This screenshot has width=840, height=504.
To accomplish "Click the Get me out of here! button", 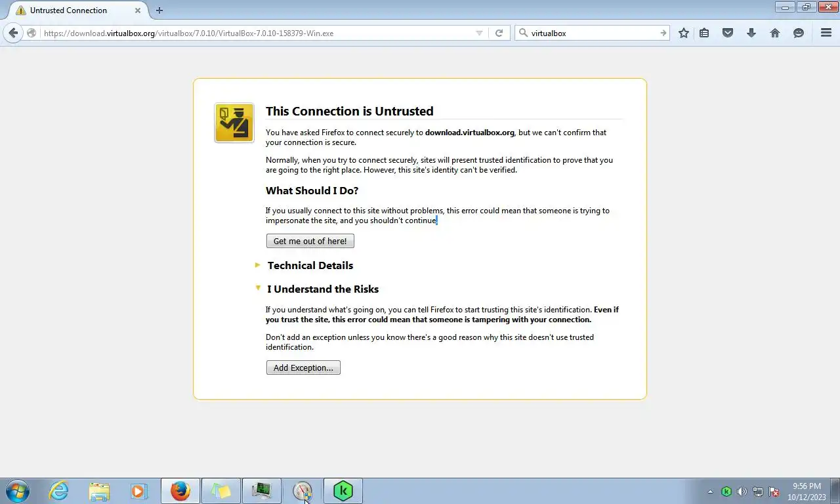I will (310, 241).
